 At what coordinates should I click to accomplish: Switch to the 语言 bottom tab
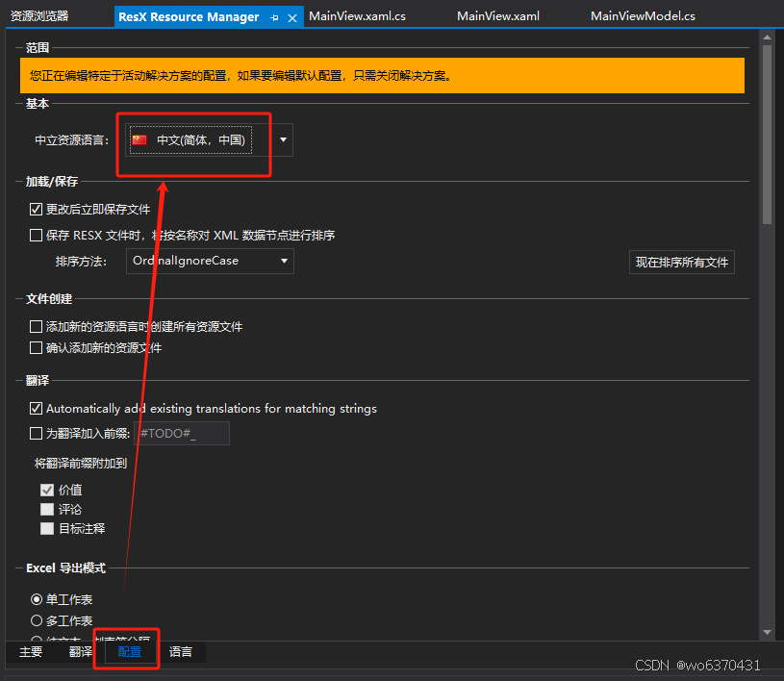181,651
